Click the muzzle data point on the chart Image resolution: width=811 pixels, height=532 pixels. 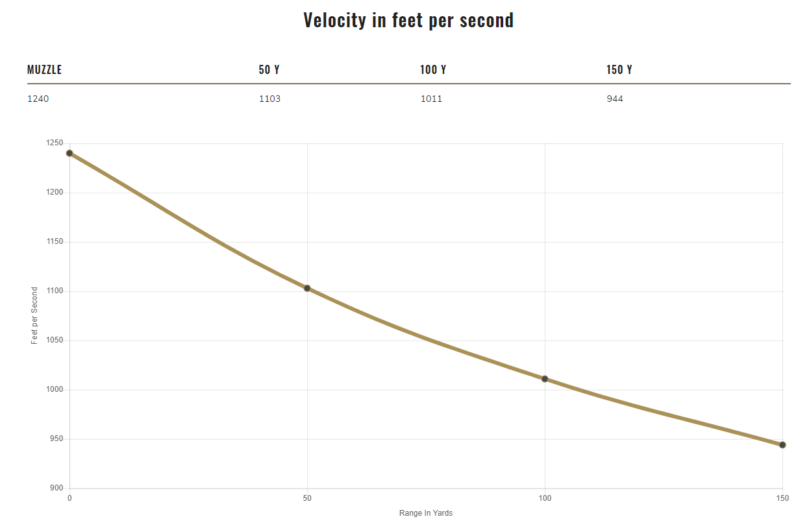coord(69,153)
